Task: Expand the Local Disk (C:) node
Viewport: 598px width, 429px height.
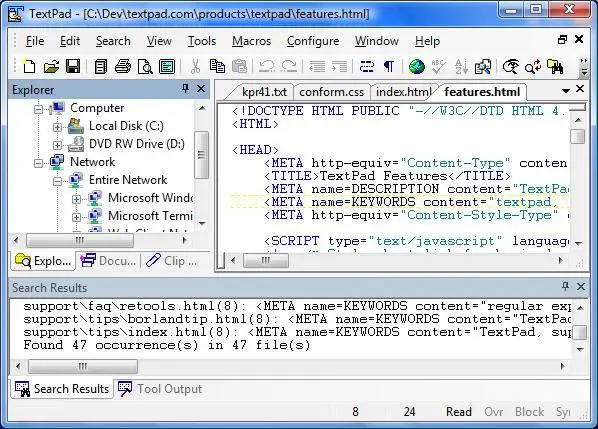Action: click(57, 127)
